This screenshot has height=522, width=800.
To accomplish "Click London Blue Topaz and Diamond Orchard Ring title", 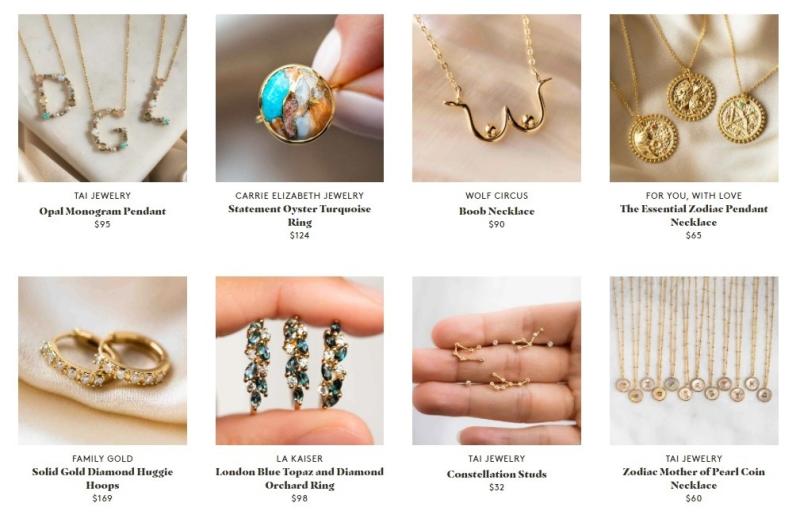I will pos(299,478).
